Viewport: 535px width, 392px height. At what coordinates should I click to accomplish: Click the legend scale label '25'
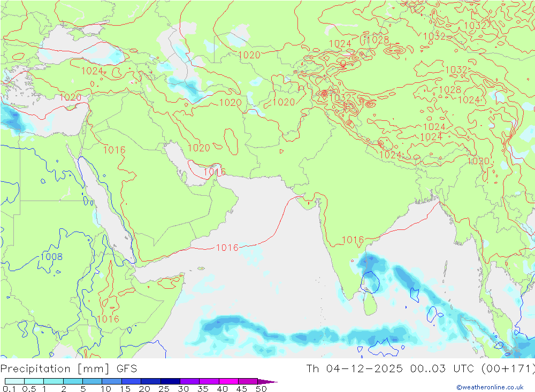tap(164, 389)
